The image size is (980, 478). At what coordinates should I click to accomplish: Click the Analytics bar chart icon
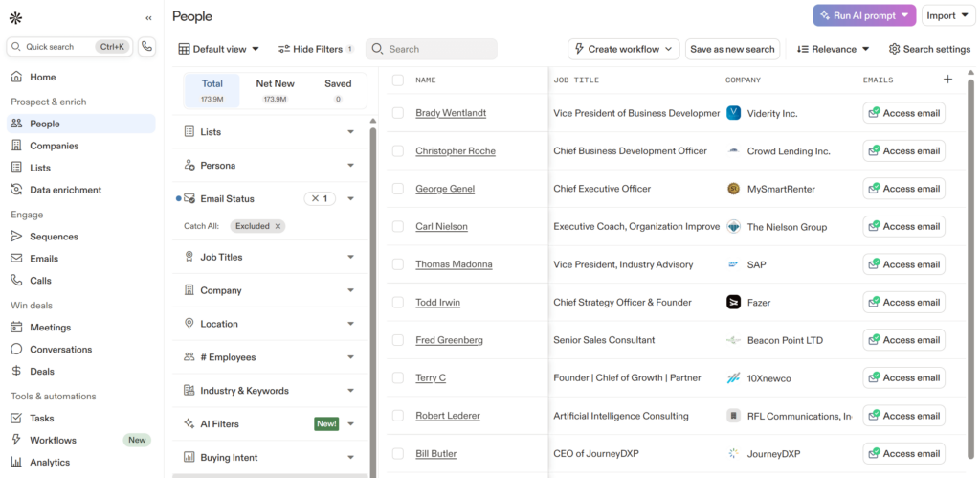[16, 463]
